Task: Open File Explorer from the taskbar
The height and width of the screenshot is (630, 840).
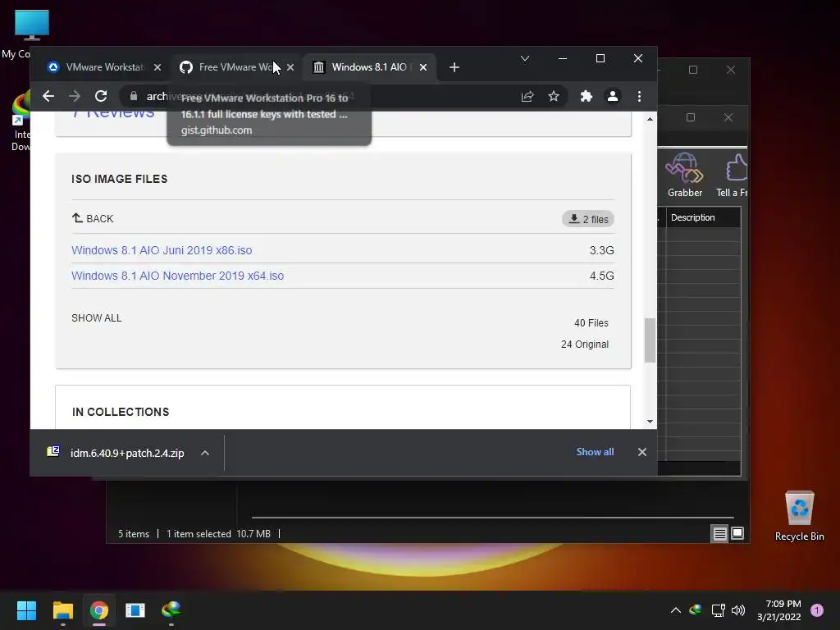Action: tap(62, 610)
